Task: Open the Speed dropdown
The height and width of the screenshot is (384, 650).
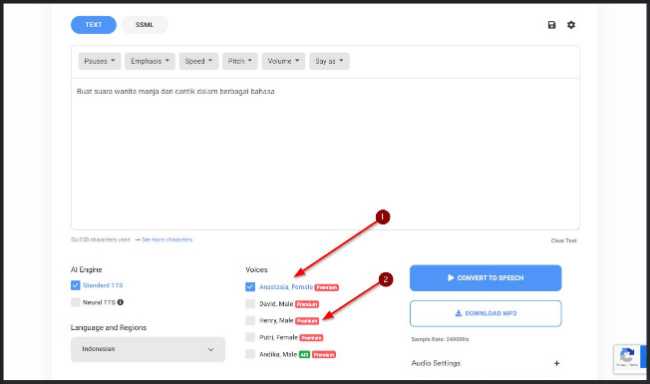Action: [x=199, y=61]
